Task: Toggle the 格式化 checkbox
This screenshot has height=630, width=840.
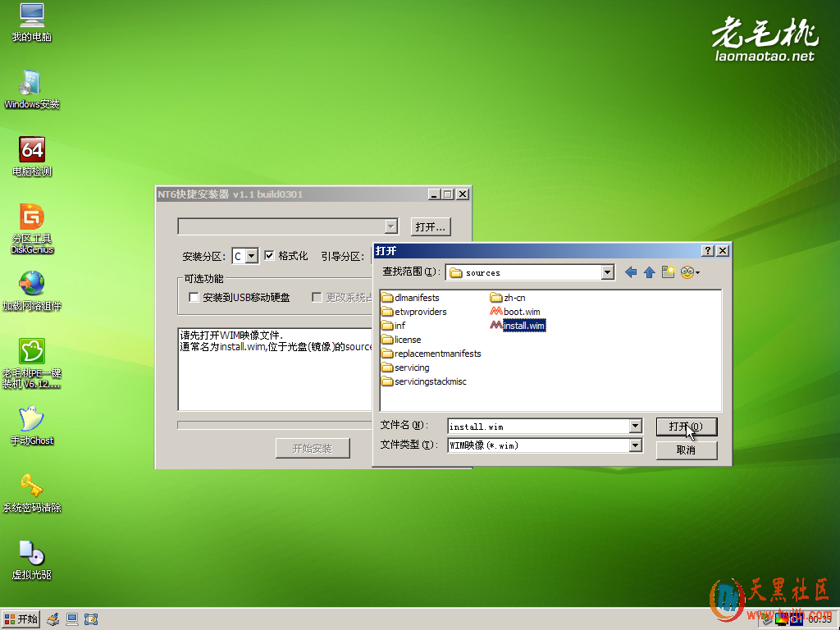Action: 269,256
